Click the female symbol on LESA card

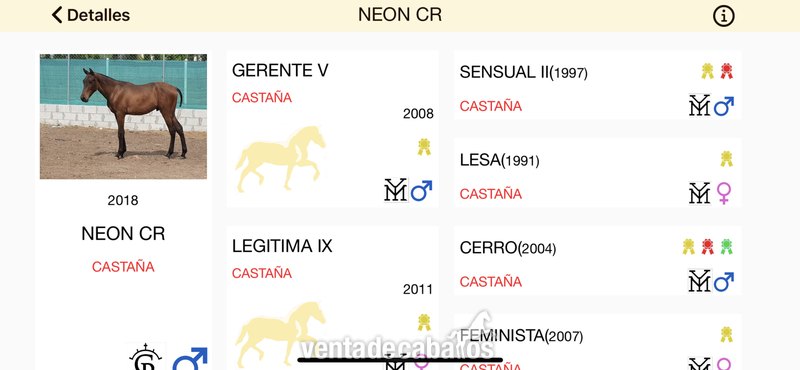(723, 193)
